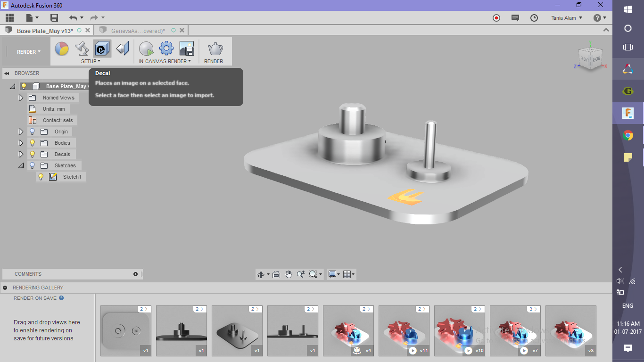Viewport: 644px width, 362px height.
Task: Open the first top-view render thumbnail
Action: 126,331
